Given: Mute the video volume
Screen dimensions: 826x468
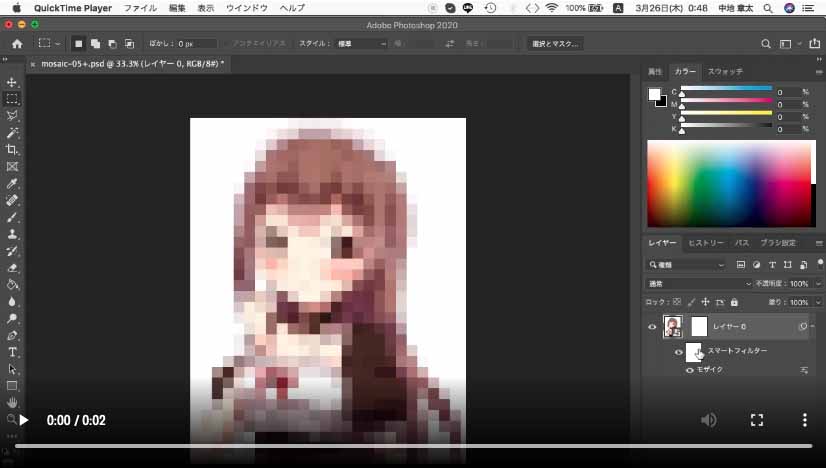Looking at the screenshot, I should pos(709,420).
